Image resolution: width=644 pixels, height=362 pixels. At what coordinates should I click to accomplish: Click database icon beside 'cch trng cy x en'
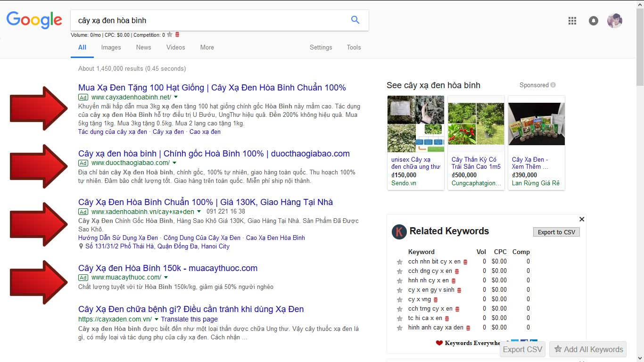457,309
